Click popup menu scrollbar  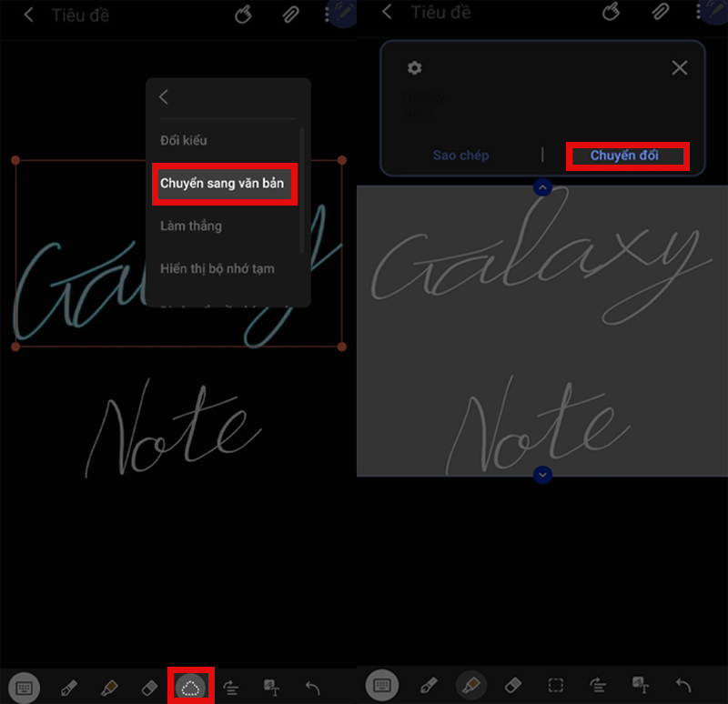point(302,190)
